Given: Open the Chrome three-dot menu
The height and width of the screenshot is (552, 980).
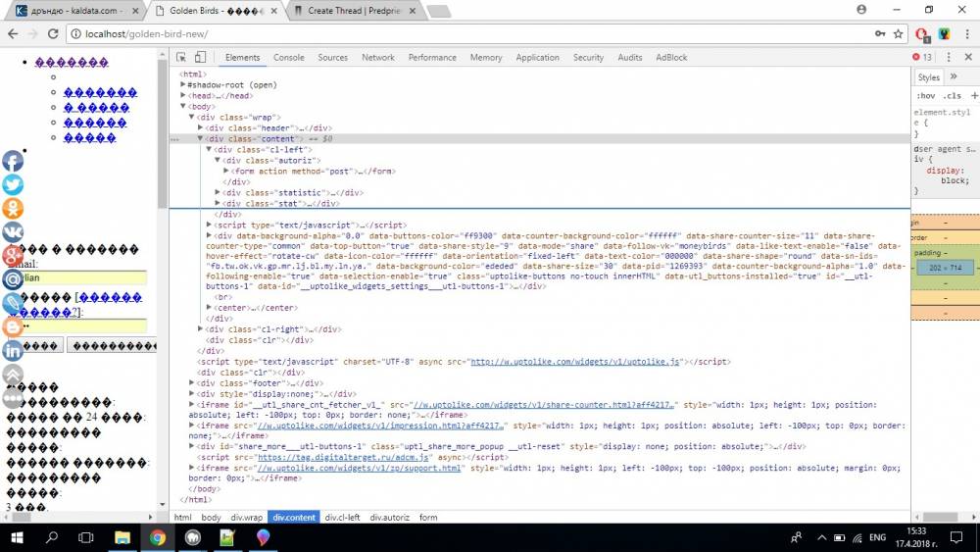Looking at the screenshot, I should (x=967, y=33).
